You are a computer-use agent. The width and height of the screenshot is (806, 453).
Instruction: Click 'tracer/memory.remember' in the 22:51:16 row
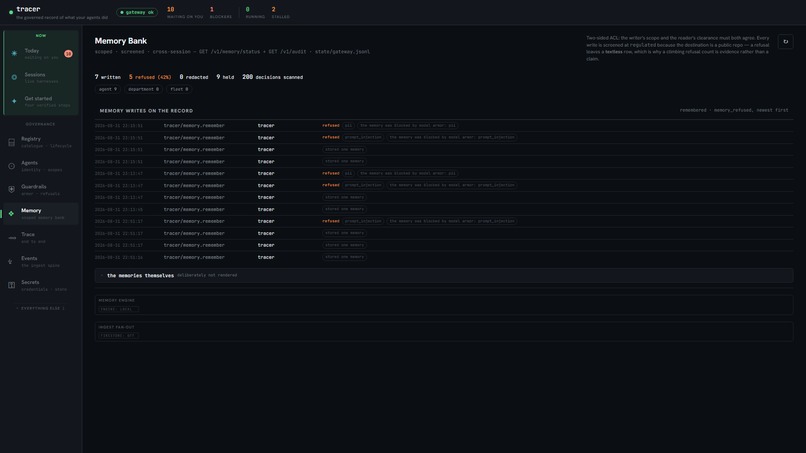point(194,257)
